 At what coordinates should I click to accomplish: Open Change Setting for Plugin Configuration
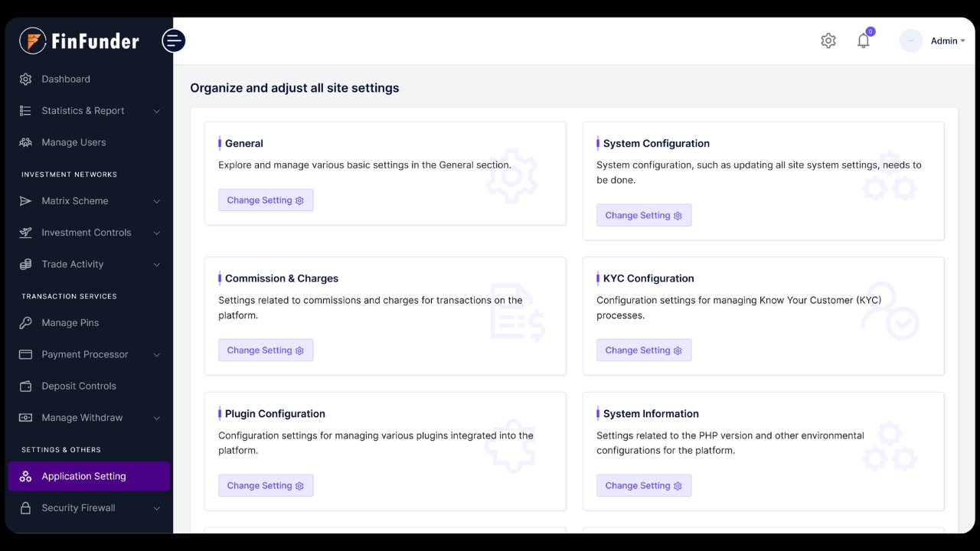[x=266, y=486]
